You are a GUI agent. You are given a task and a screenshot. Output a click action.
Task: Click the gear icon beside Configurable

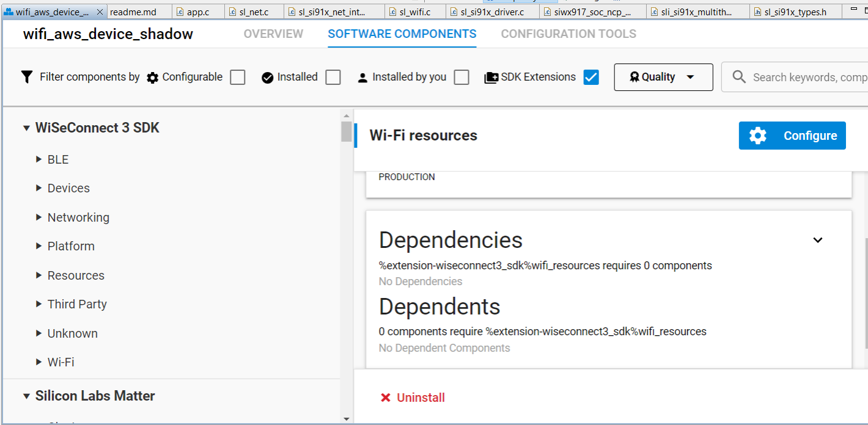[x=151, y=77]
